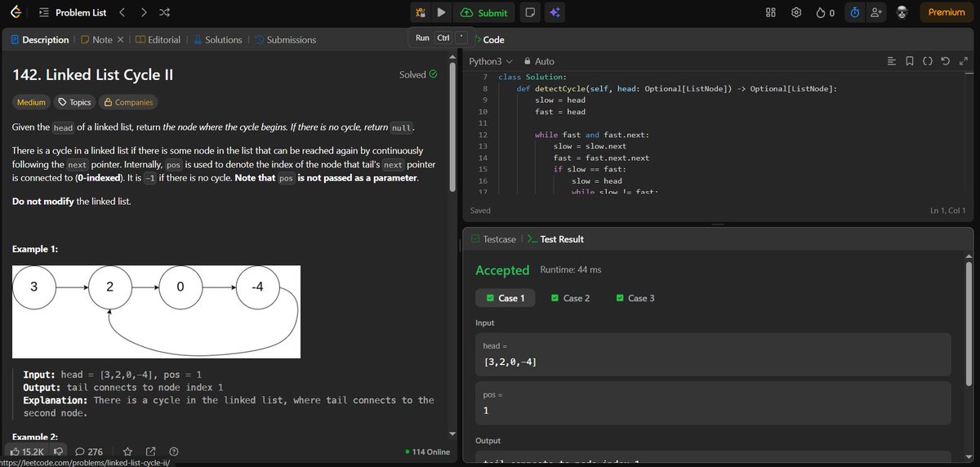Select the Case 2 result
This screenshot has height=467, width=980.
click(x=570, y=298)
